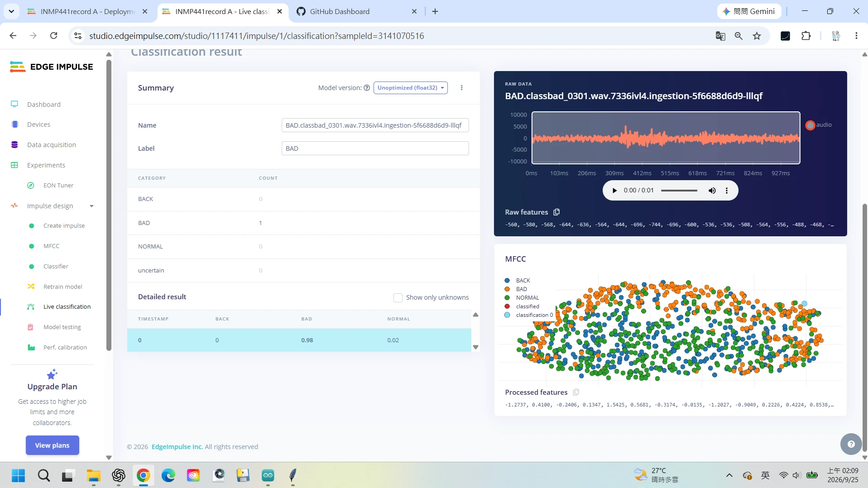
Task: Switch to INMP441record A Deployment tab
Action: [x=88, y=11]
